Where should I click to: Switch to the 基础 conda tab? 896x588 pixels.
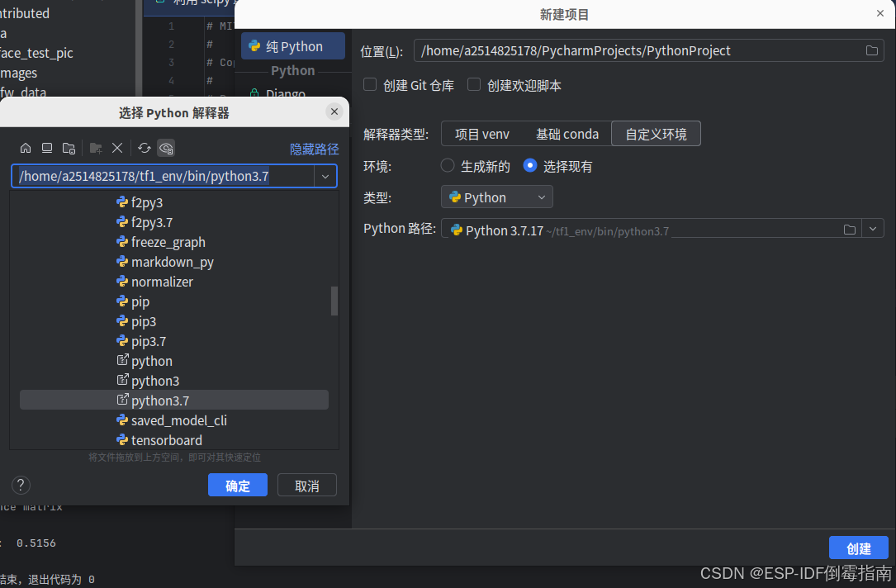567,133
